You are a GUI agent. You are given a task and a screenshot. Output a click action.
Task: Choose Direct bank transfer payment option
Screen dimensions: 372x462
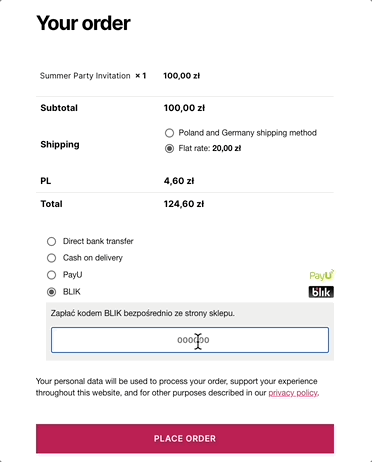pyautogui.click(x=51, y=241)
